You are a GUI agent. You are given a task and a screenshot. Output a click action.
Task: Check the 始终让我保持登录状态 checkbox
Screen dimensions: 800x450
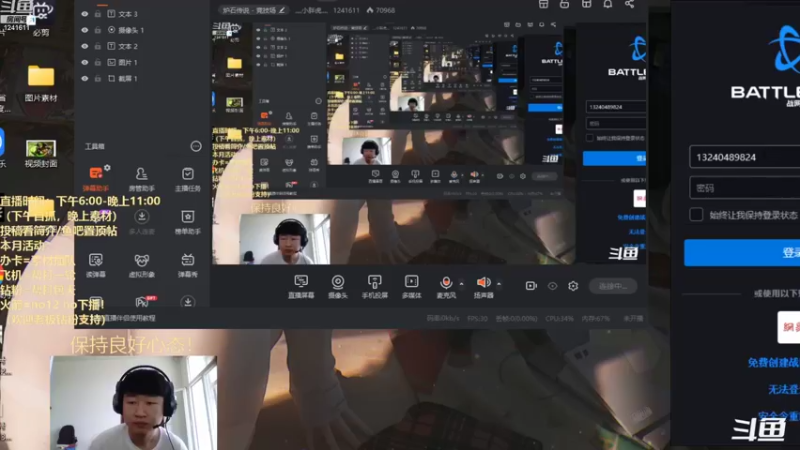tap(696, 214)
